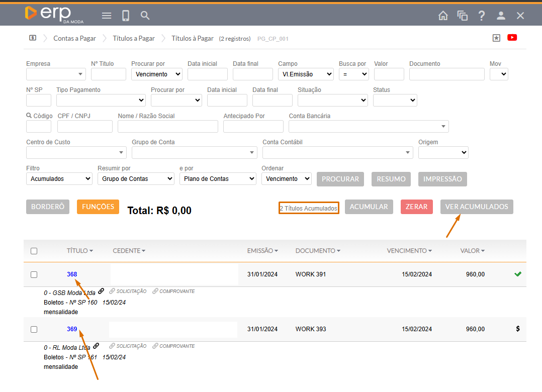Open the hamburger main menu icon
This screenshot has height=392, width=542.
pos(107,16)
